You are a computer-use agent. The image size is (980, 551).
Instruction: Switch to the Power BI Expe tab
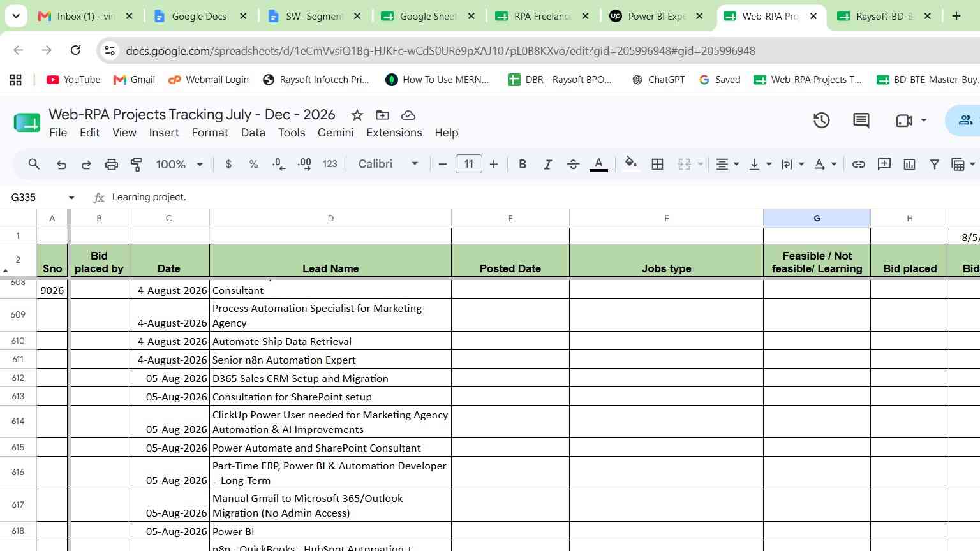coord(656,17)
